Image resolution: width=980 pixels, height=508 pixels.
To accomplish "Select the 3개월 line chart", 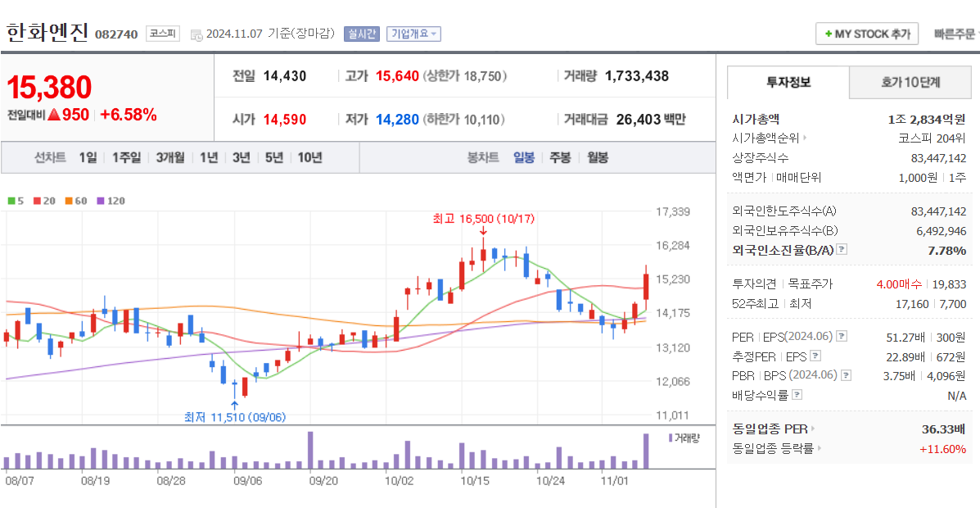I will click(170, 157).
